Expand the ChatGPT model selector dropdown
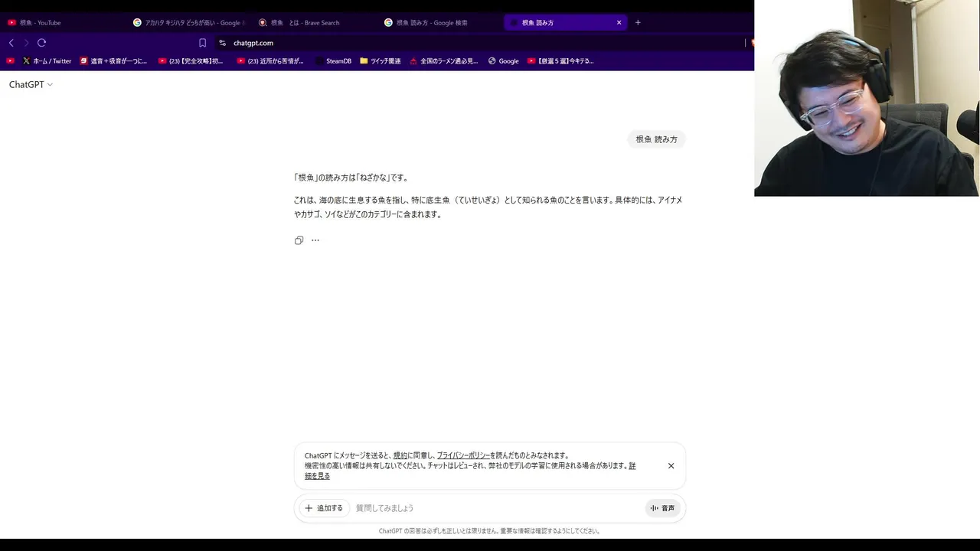The image size is (980, 551). click(31, 84)
